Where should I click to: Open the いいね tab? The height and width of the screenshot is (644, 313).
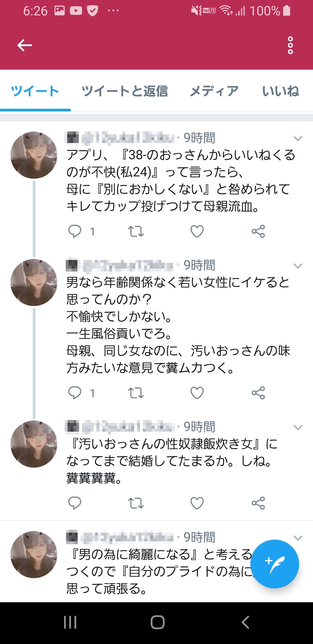(281, 91)
